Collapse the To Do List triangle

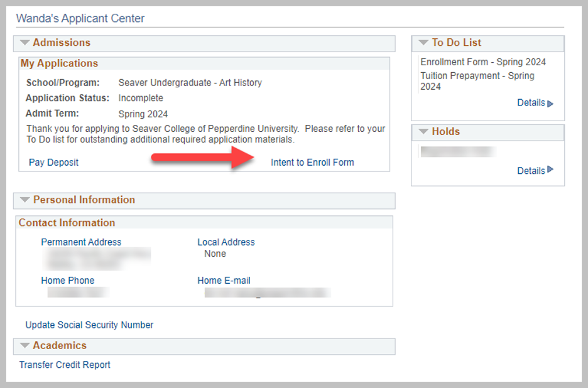(423, 43)
